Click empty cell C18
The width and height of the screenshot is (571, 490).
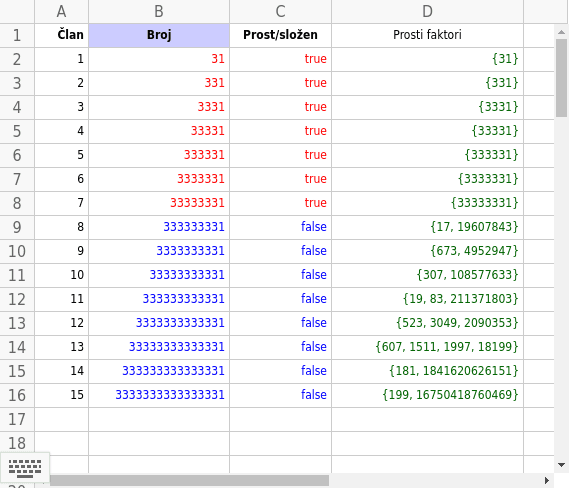click(x=280, y=444)
